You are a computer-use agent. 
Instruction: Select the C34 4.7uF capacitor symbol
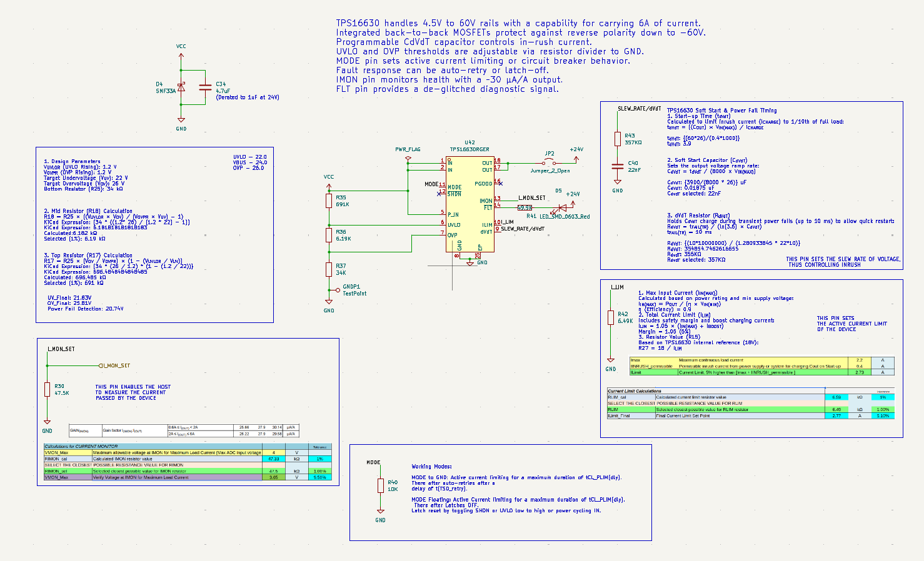click(205, 87)
